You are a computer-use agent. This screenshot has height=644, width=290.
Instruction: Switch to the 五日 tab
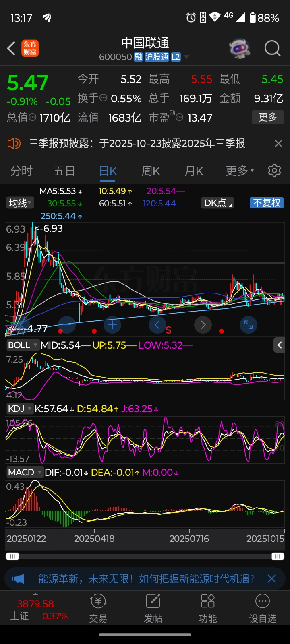pyautogui.click(x=64, y=171)
